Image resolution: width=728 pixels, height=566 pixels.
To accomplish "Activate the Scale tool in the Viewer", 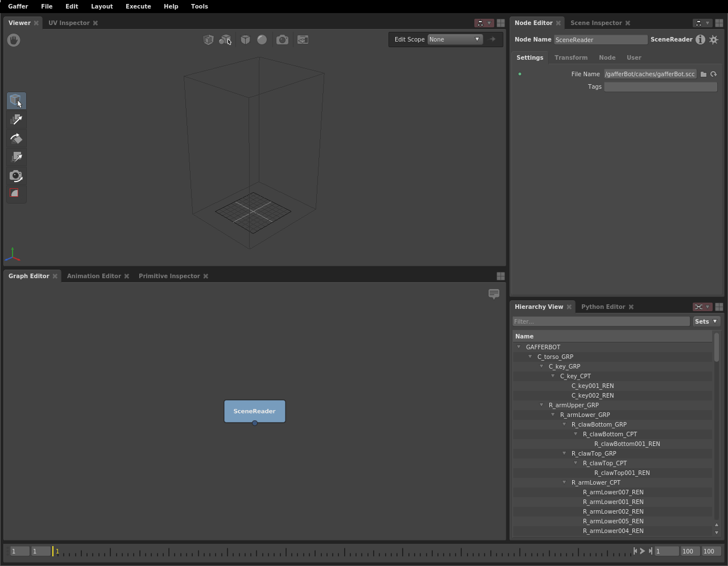I will (16, 158).
